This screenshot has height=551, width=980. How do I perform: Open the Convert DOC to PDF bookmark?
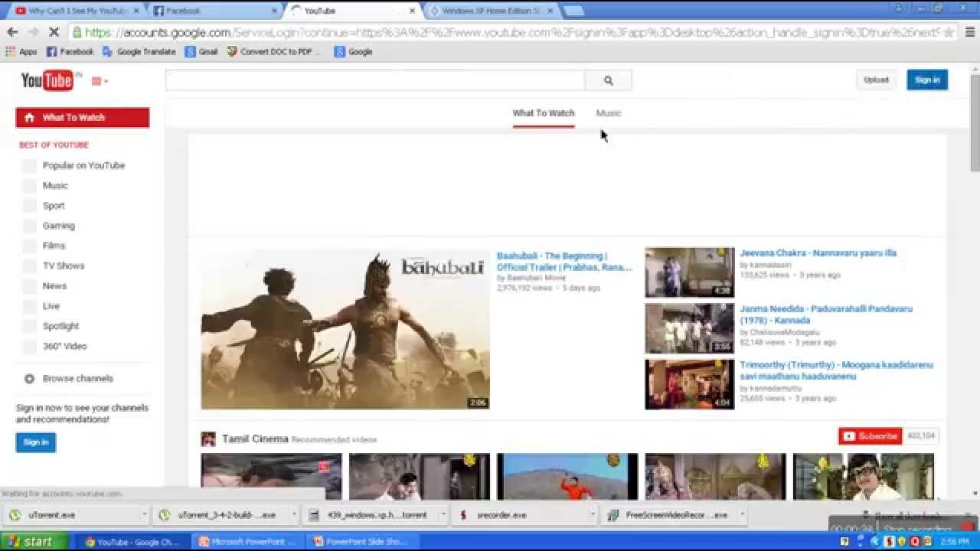click(275, 52)
